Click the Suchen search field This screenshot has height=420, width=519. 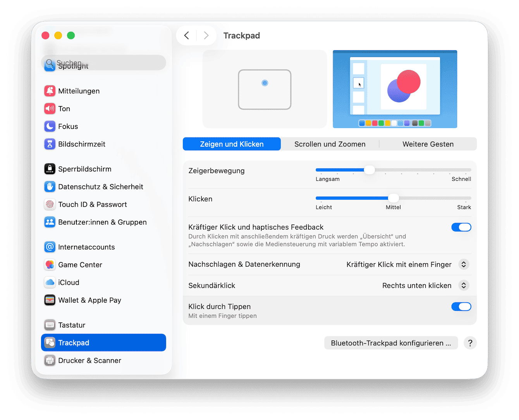coord(103,62)
